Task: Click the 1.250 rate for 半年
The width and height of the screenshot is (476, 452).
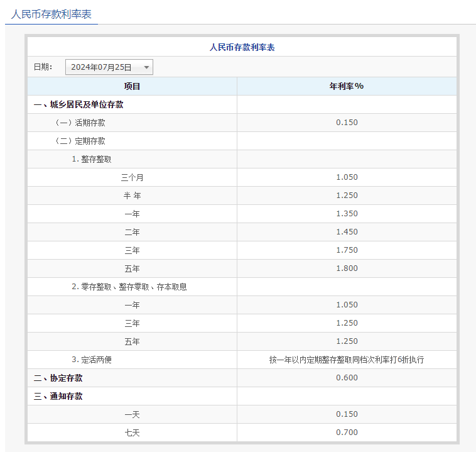Action: pos(347,196)
